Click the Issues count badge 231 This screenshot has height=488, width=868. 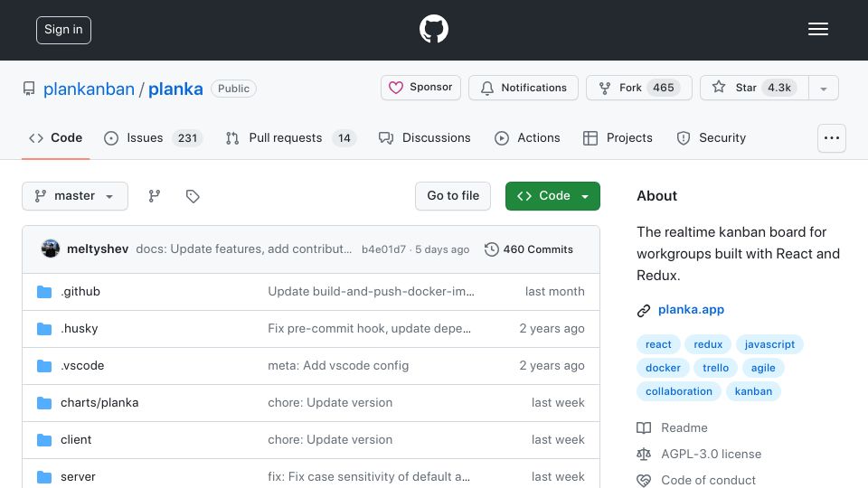pos(188,137)
